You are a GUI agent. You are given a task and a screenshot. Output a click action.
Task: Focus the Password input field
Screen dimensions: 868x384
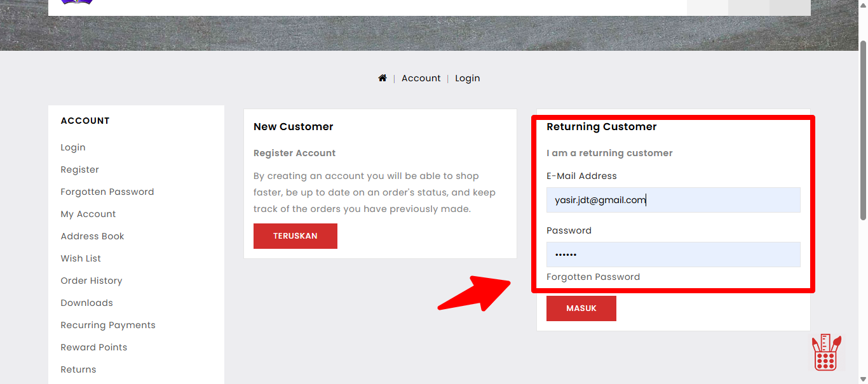click(x=674, y=255)
